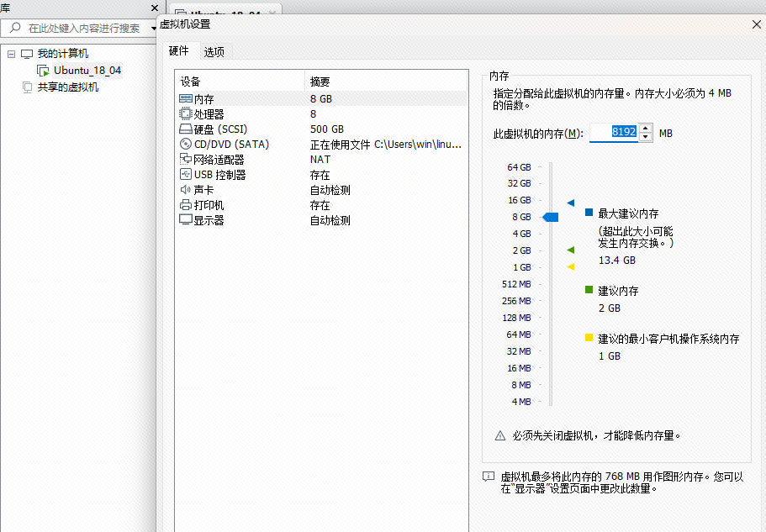
Task: Click the USB controller icon
Action: tap(185, 174)
